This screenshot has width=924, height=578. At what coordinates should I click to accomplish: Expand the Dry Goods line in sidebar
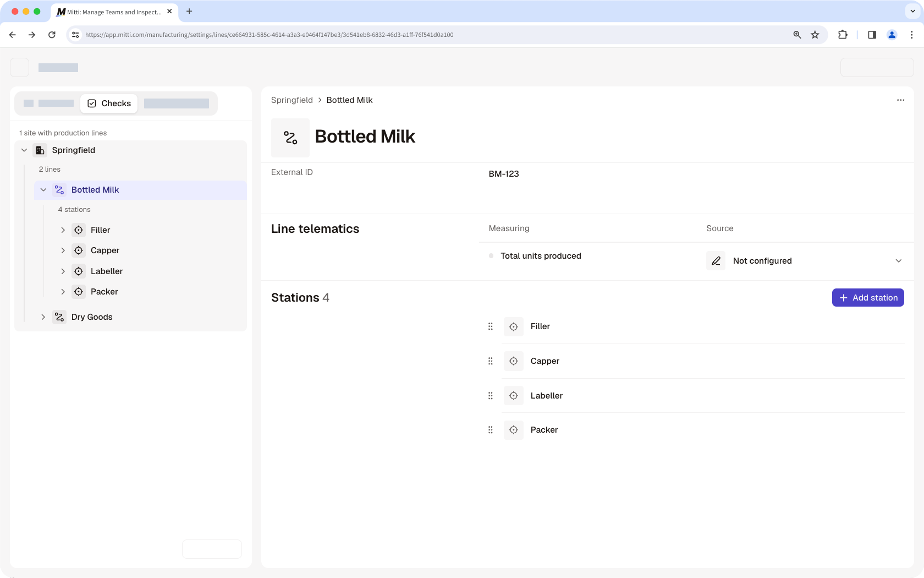tap(43, 317)
